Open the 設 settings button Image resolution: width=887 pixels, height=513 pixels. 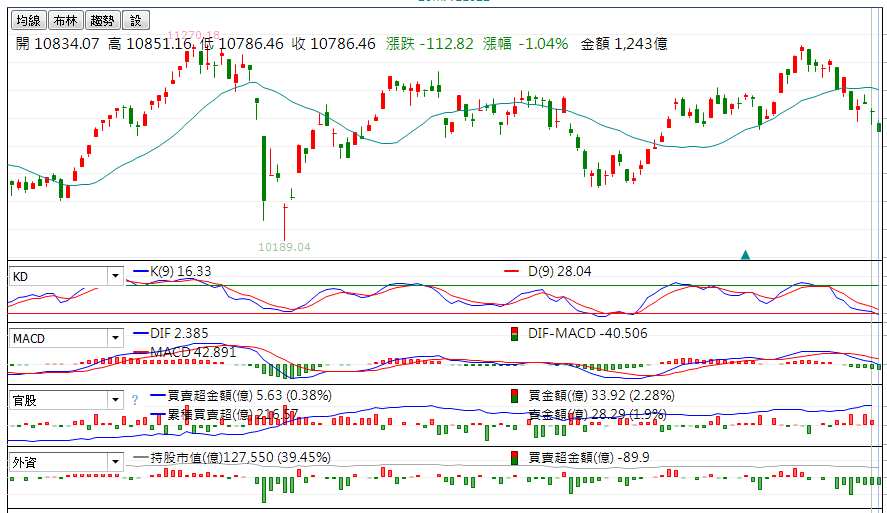tap(136, 20)
